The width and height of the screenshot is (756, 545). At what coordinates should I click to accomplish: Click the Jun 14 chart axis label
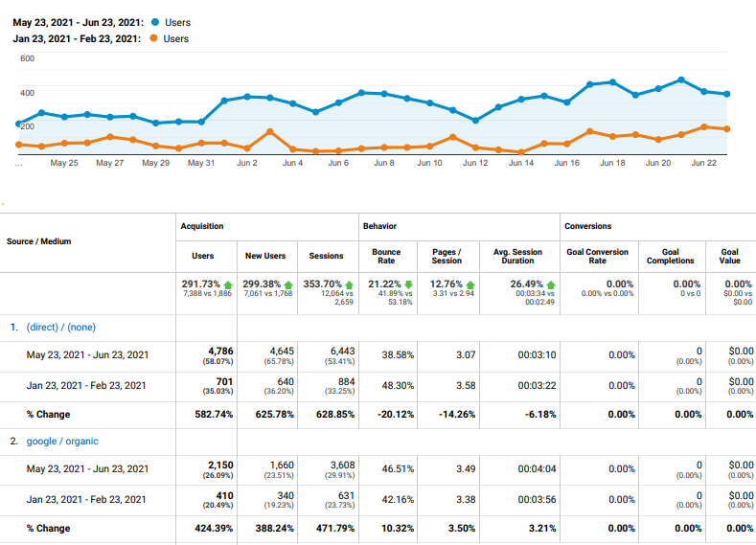(x=520, y=163)
